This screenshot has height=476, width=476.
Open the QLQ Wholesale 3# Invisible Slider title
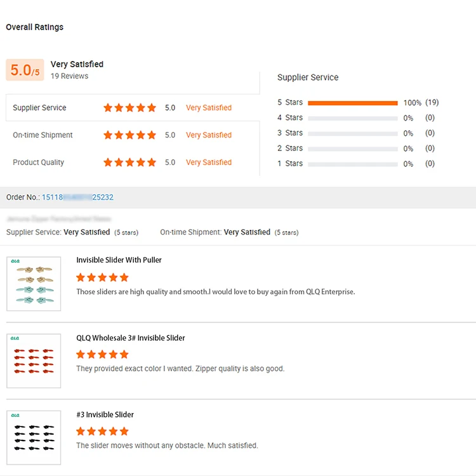131,338
